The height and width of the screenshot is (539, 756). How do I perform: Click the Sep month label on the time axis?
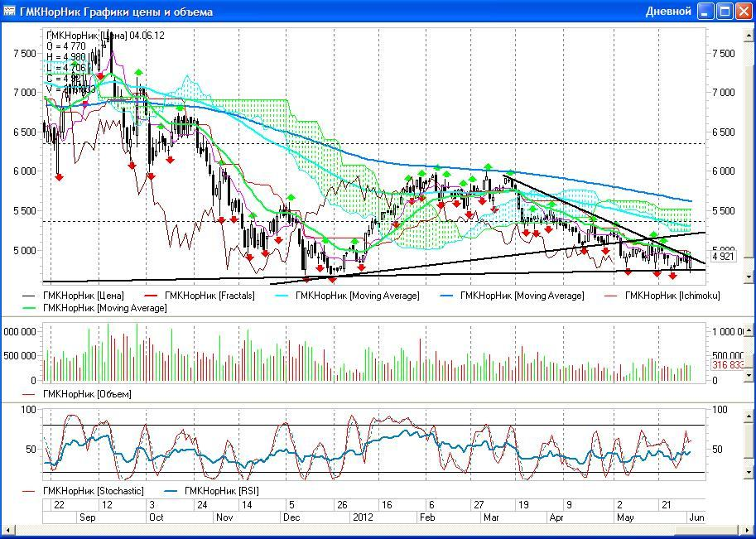pos(87,517)
